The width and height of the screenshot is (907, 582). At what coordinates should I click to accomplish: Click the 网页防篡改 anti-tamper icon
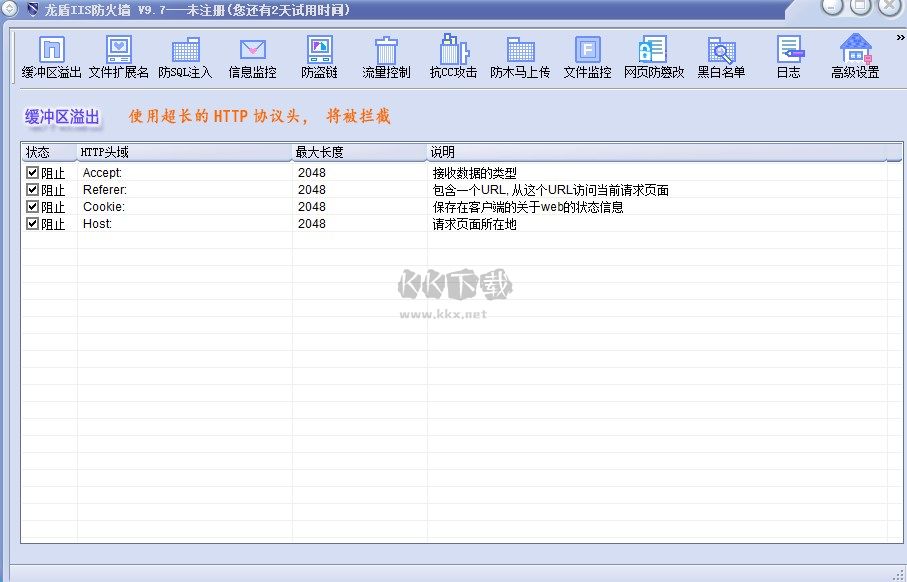[653, 55]
